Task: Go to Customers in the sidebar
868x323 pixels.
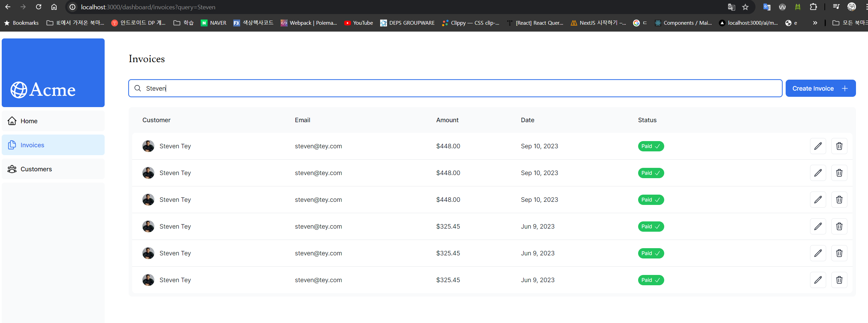Action: click(x=53, y=169)
